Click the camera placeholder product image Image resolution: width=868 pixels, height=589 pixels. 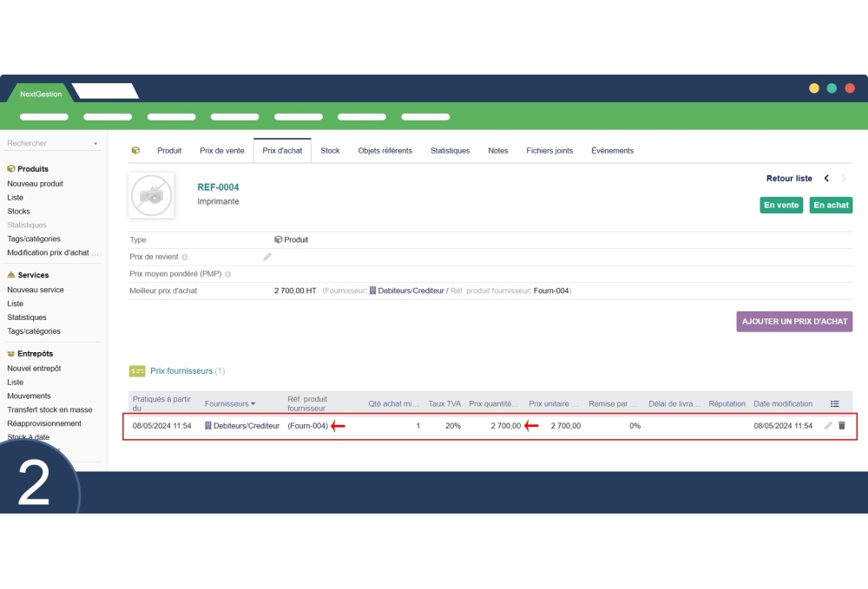pyautogui.click(x=152, y=194)
